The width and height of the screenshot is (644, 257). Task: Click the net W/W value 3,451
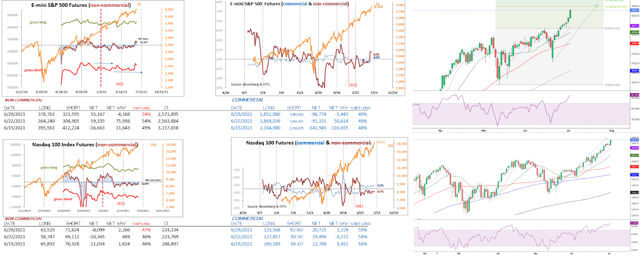tap(342, 244)
